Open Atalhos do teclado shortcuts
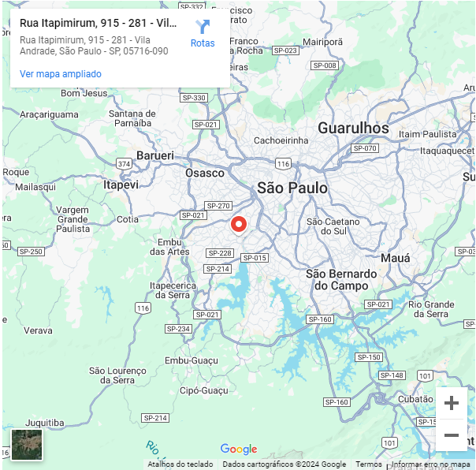The image size is (476, 470). pyautogui.click(x=180, y=464)
